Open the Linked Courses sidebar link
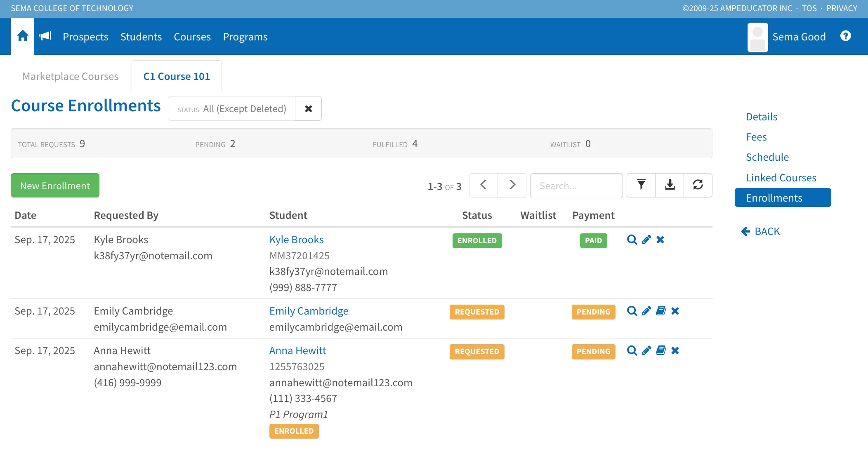This screenshot has width=868, height=451. 781,178
